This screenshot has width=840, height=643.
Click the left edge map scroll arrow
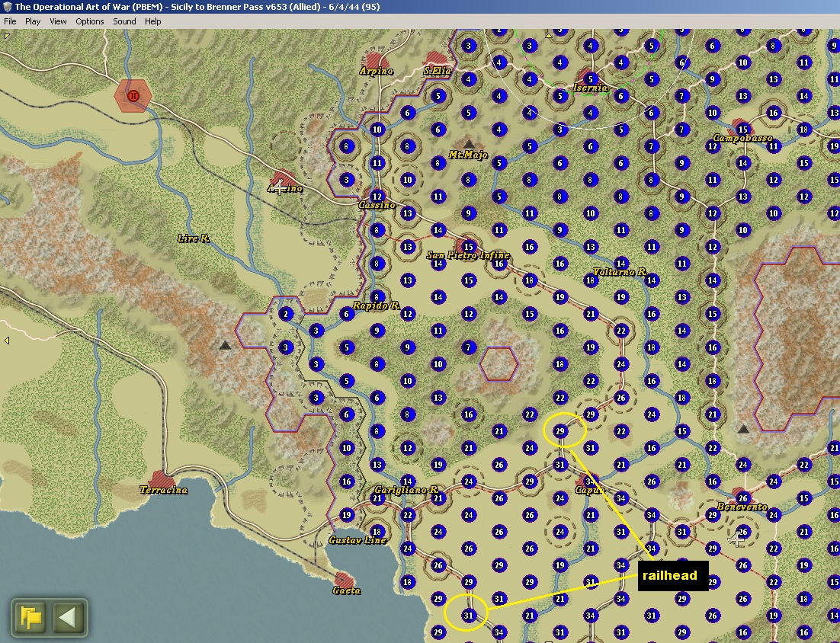6,340
